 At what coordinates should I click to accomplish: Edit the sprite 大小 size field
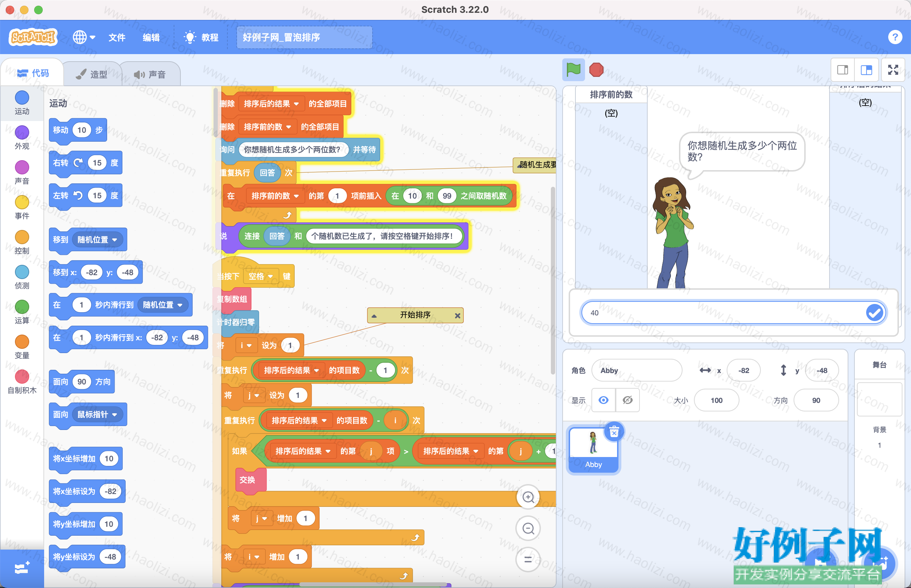[x=716, y=400]
